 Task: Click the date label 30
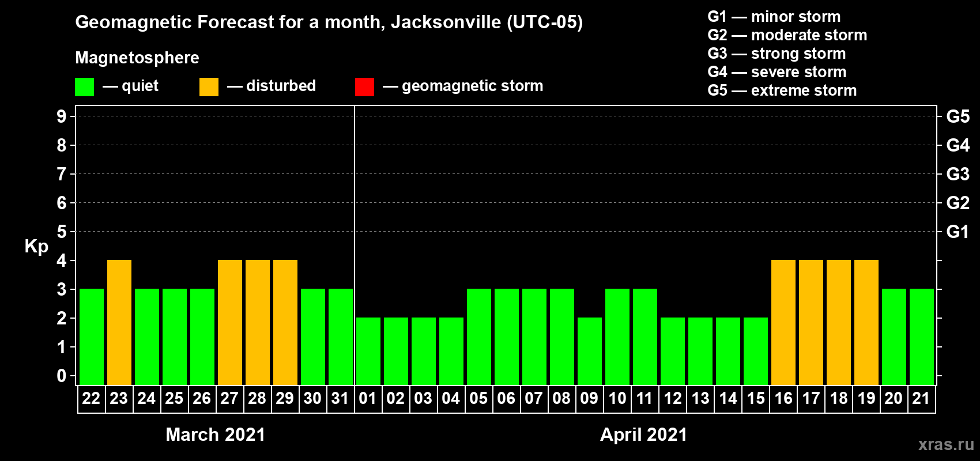point(312,398)
